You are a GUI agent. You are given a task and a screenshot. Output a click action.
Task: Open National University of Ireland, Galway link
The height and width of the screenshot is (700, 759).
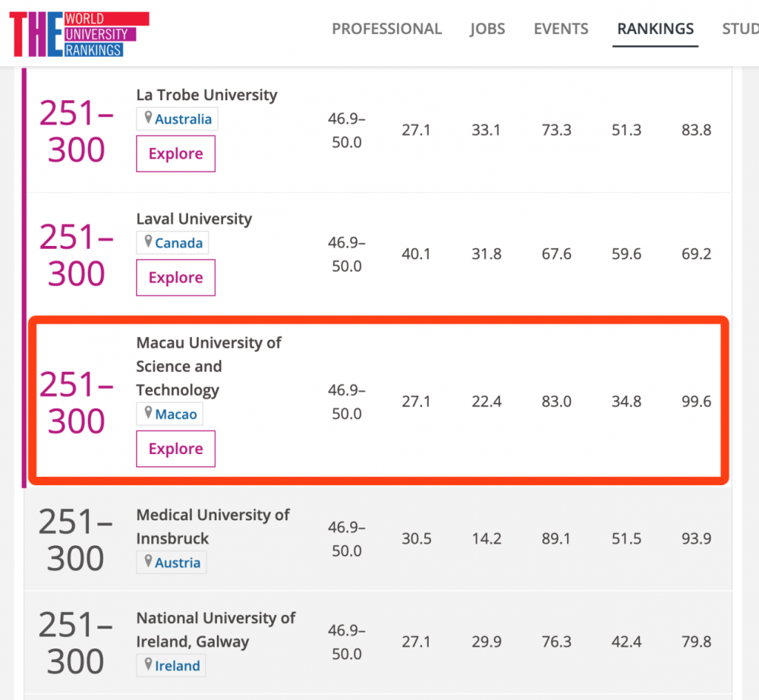click(x=216, y=630)
